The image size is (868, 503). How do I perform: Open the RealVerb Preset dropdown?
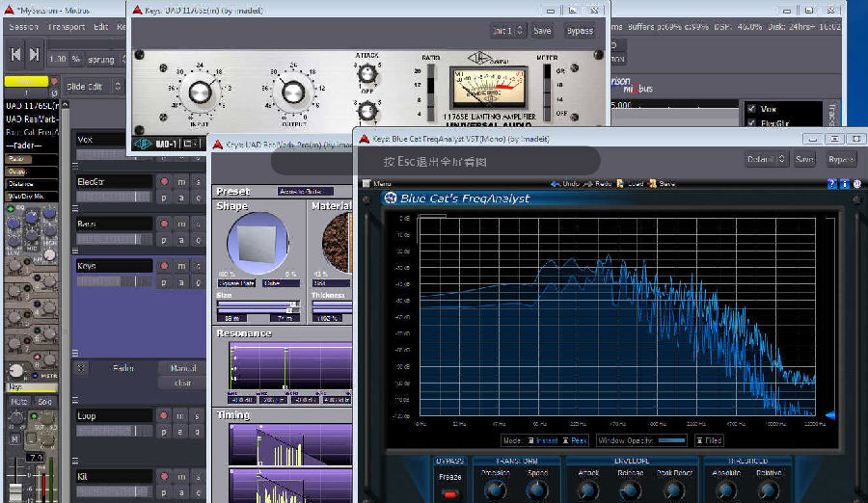(306, 191)
